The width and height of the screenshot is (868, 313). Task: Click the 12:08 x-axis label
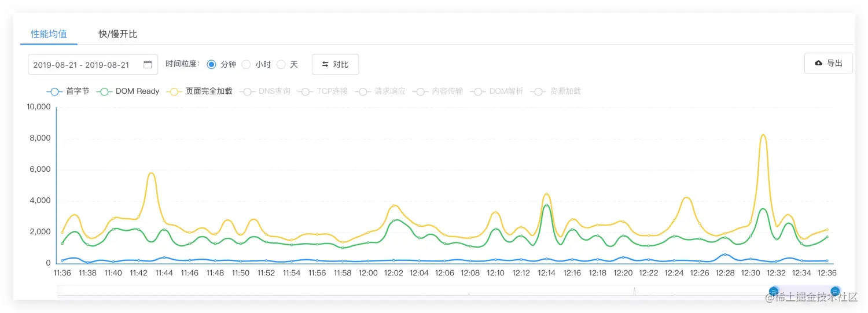point(470,273)
